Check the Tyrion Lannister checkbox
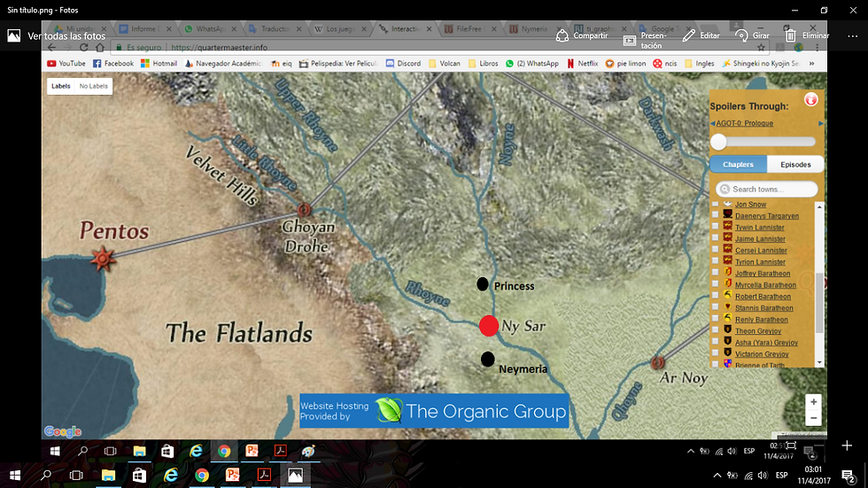 pos(716,261)
